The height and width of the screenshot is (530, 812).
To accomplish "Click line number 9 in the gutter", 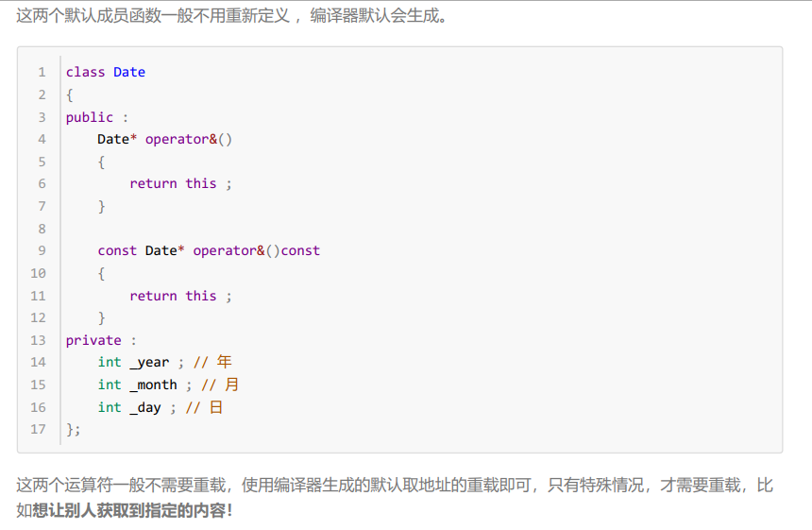I will [42, 250].
